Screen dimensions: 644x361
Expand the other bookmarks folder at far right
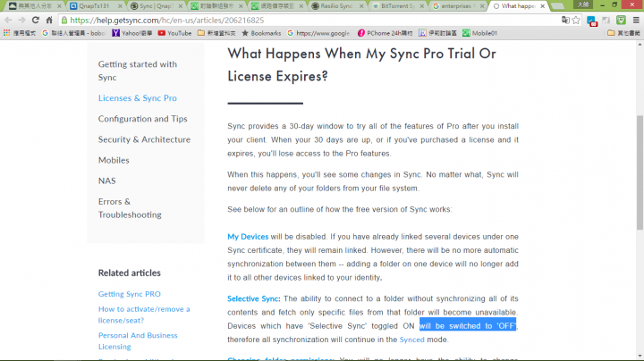pos(624,33)
